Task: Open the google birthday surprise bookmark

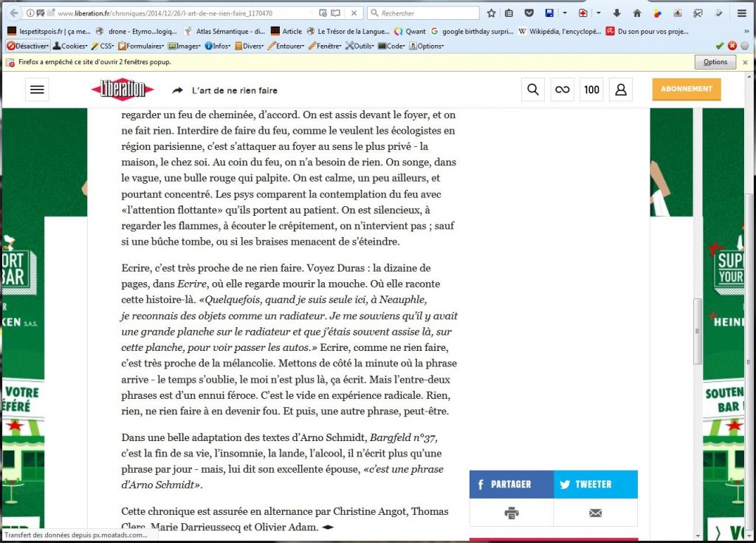Action: tap(472, 31)
